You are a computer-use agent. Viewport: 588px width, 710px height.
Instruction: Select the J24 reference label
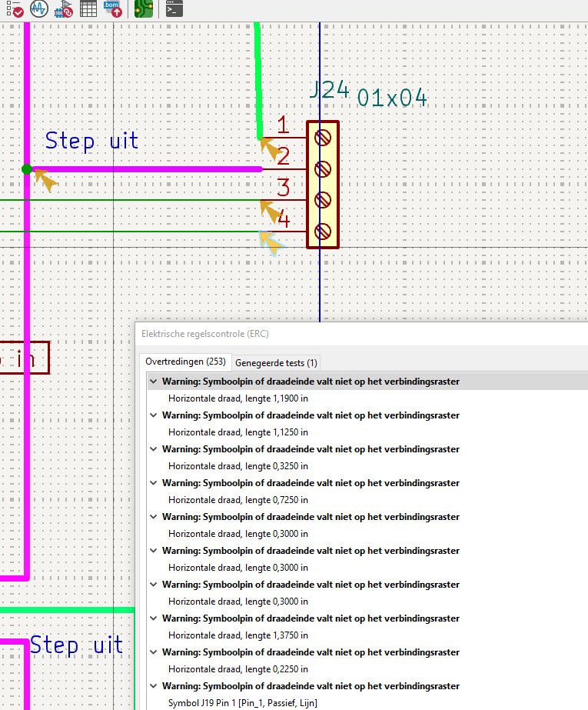(330, 90)
